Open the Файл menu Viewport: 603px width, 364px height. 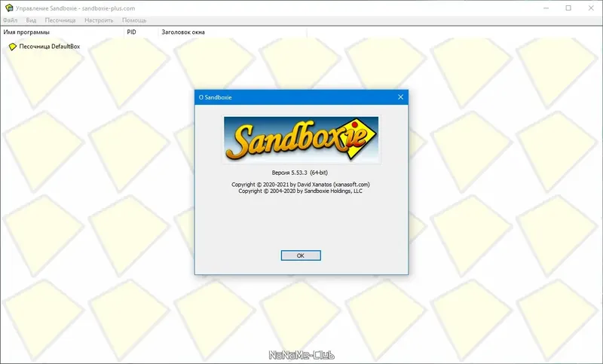click(10, 20)
